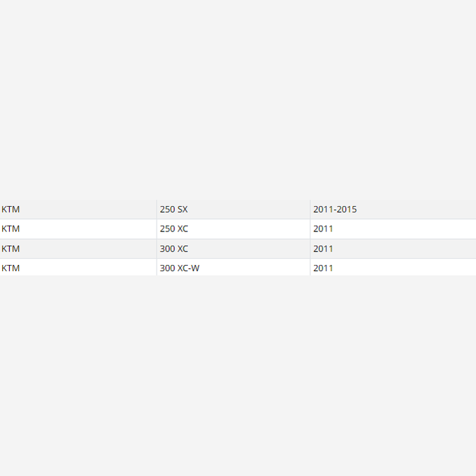Click the divider between 300 XC and its year

click(x=310, y=249)
